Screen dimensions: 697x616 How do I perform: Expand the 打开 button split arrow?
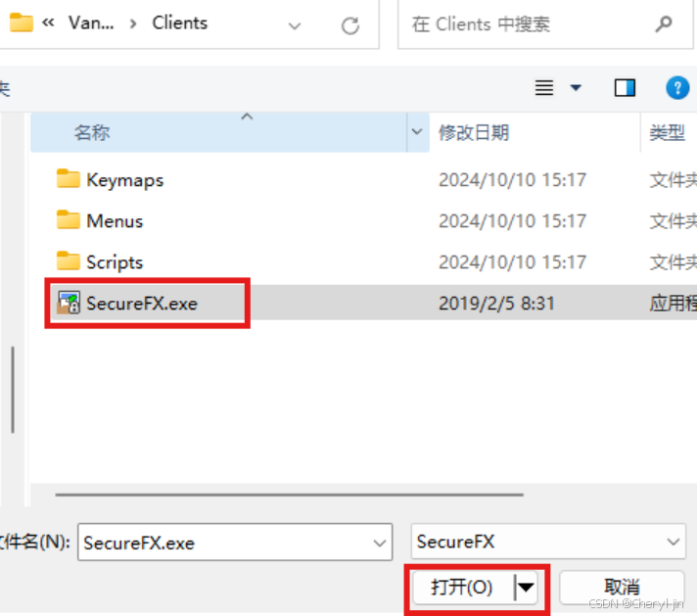526,588
